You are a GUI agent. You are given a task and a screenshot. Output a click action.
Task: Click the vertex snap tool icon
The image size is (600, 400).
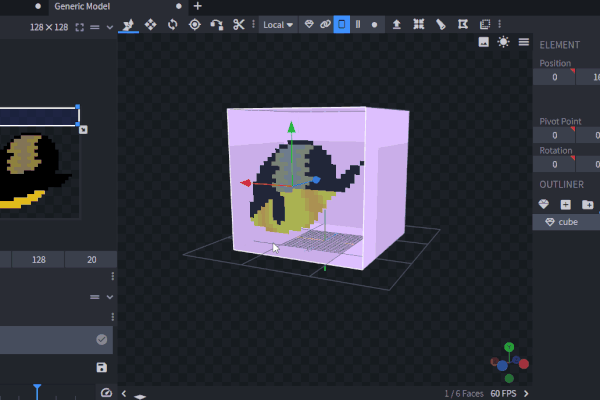(217, 23)
